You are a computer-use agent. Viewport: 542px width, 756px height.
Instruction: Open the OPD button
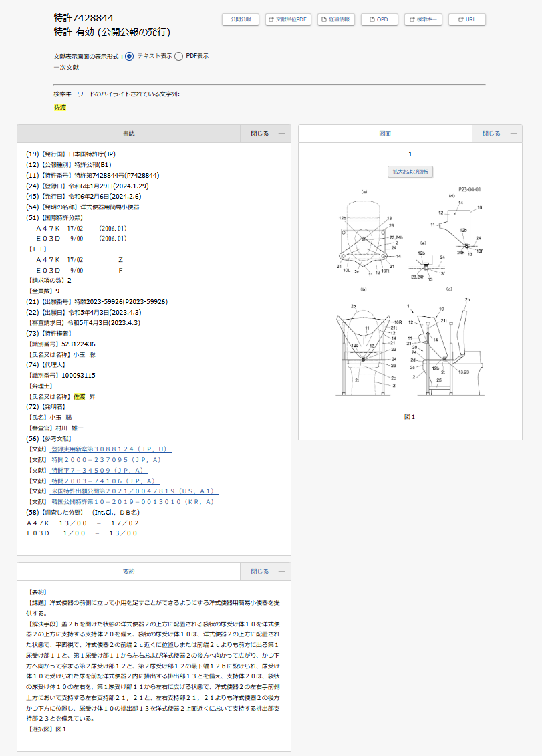(379, 19)
